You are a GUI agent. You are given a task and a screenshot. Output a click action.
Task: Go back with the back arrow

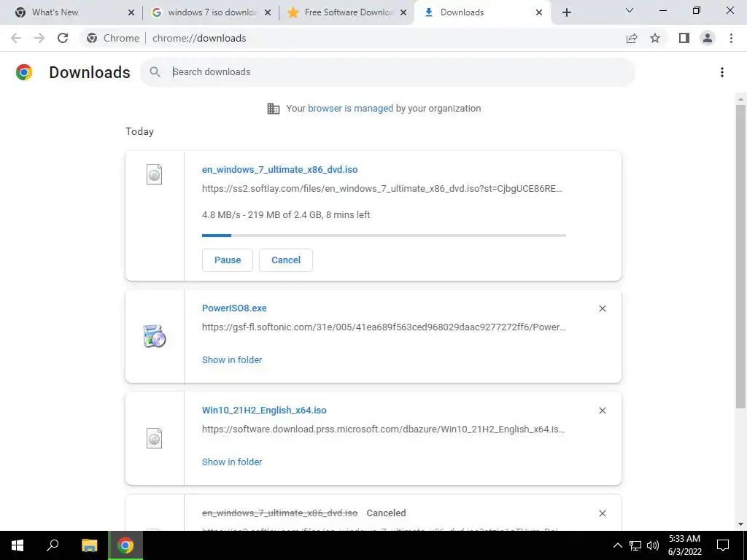tap(16, 38)
